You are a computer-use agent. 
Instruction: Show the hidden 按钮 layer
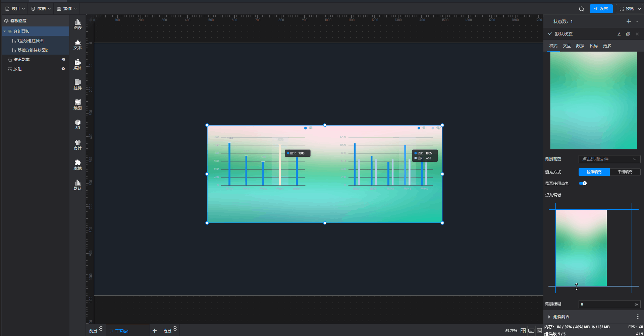pos(63,69)
